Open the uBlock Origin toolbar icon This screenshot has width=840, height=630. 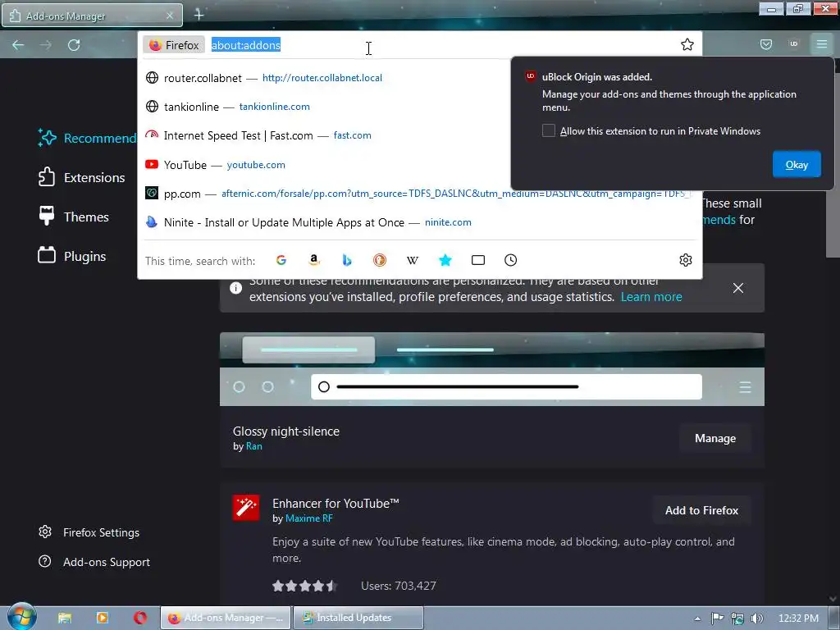point(794,44)
